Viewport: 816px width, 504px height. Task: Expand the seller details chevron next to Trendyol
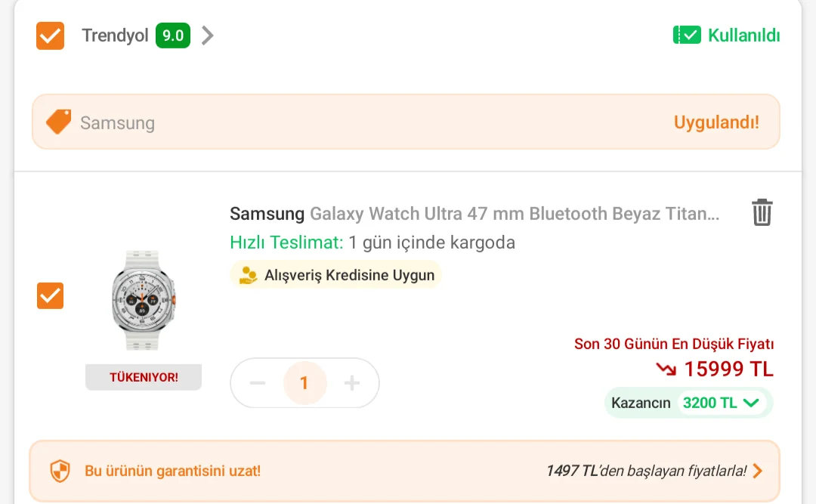coord(207,35)
